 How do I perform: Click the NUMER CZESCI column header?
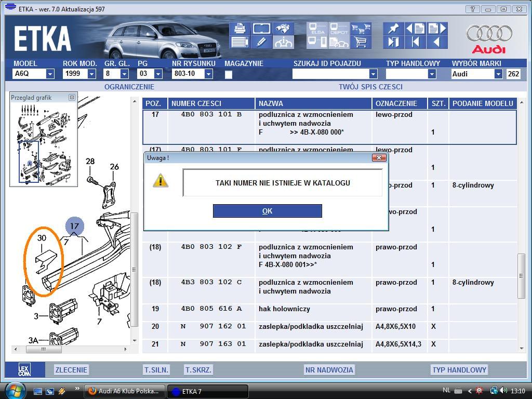(x=211, y=103)
